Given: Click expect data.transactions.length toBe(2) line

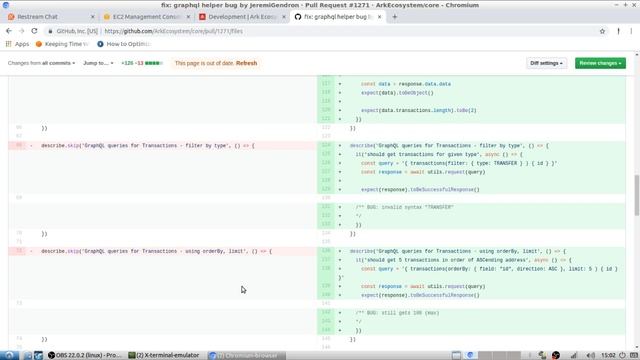Looking at the screenshot, I should [x=471, y=111].
